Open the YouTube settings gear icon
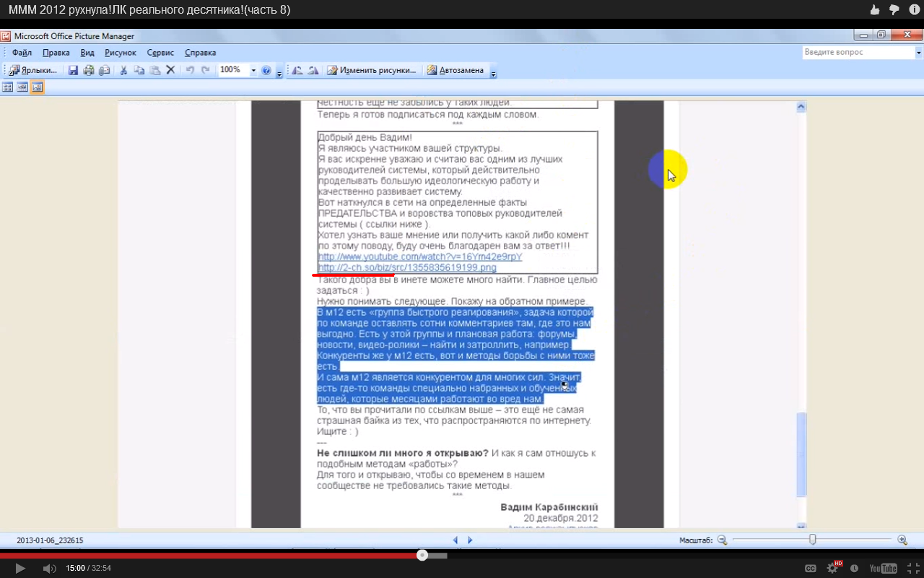Image resolution: width=924 pixels, height=578 pixels. pyautogui.click(x=832, y=569)
